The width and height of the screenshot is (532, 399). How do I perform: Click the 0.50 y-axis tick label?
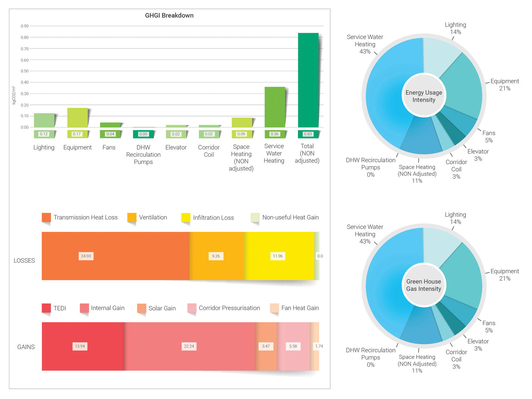coord(25,71)
